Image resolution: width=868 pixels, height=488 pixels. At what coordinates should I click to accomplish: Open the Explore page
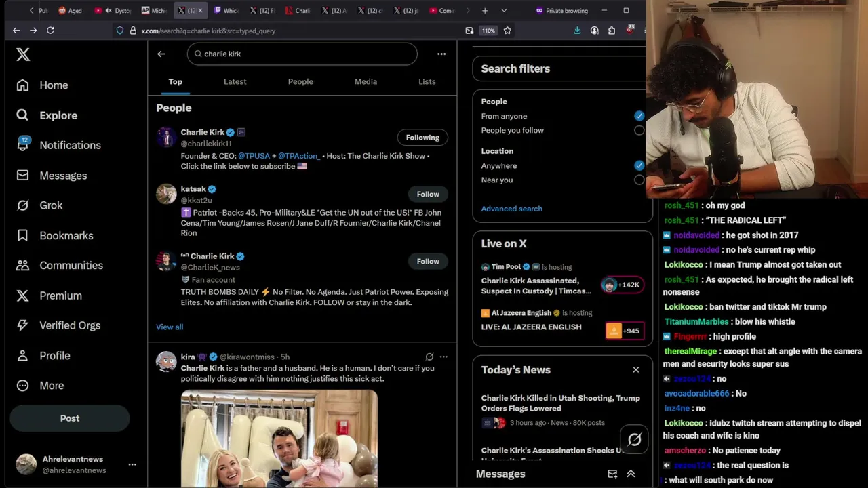point(47,115)
